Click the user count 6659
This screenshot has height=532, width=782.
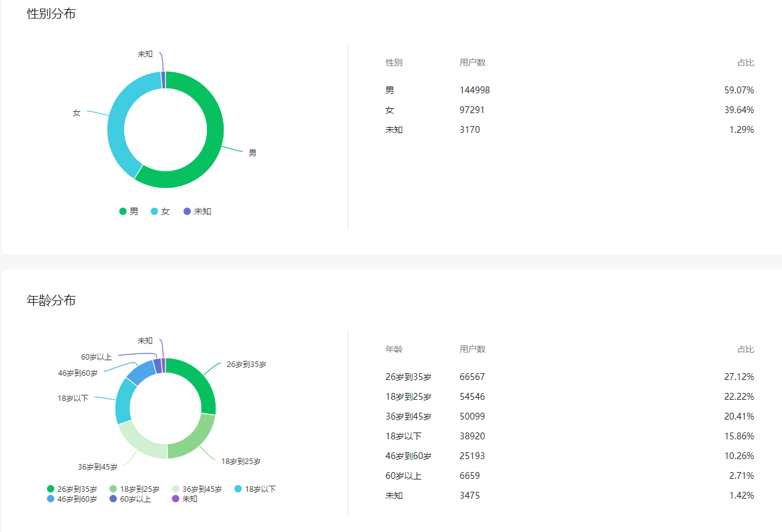click(469, 476)
